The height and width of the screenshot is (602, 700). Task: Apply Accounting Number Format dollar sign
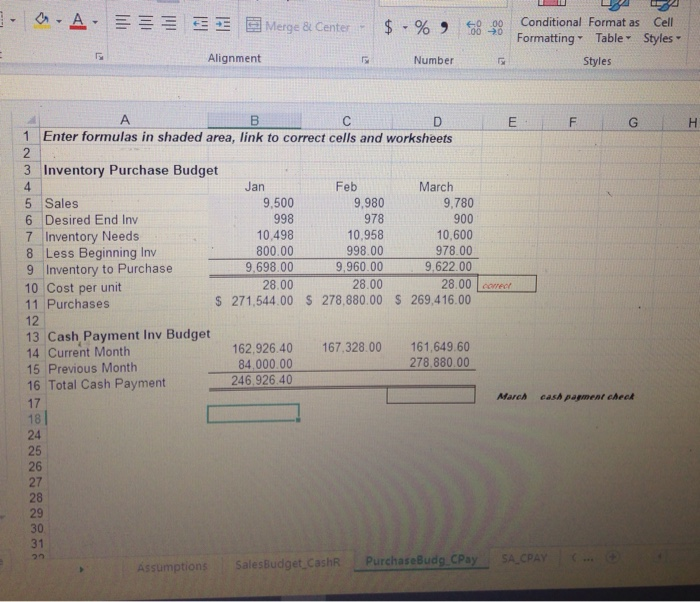[x=388, y=27]
